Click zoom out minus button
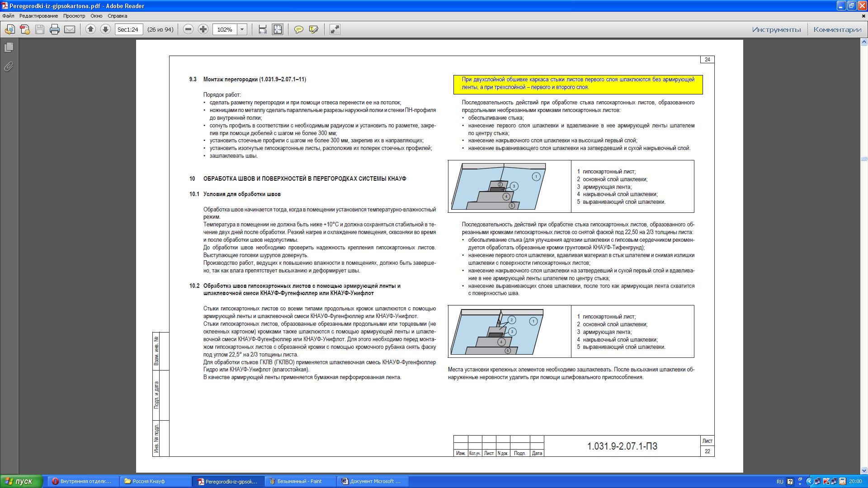The height and width of the screenshot is (488, 868). tap(189, 29)
